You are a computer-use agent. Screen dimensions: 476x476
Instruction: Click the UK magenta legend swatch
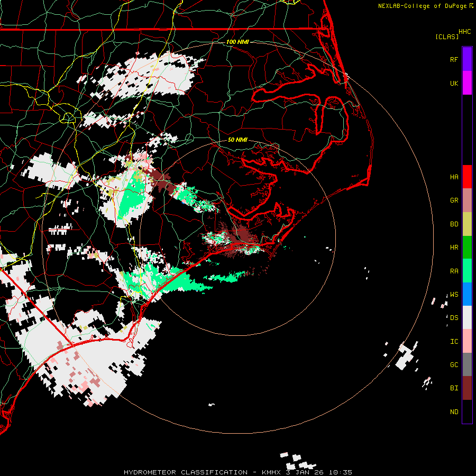[x=467, y=83]
